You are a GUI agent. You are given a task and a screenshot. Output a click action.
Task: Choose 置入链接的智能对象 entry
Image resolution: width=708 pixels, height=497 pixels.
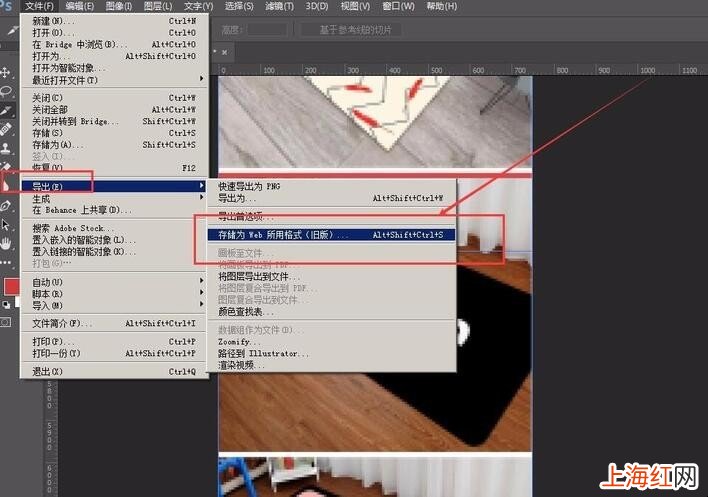(x=114, y=251)
